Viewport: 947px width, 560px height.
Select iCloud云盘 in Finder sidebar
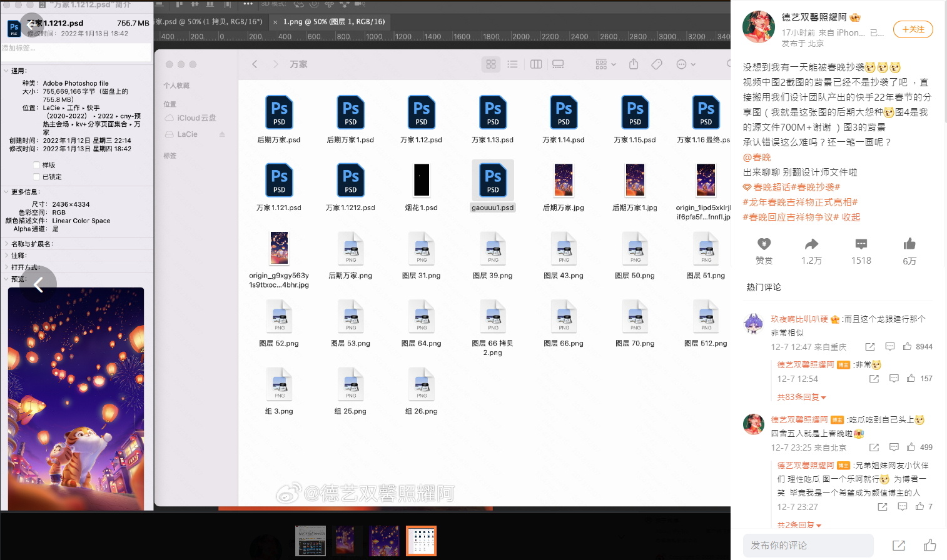(x=190, y=117)
